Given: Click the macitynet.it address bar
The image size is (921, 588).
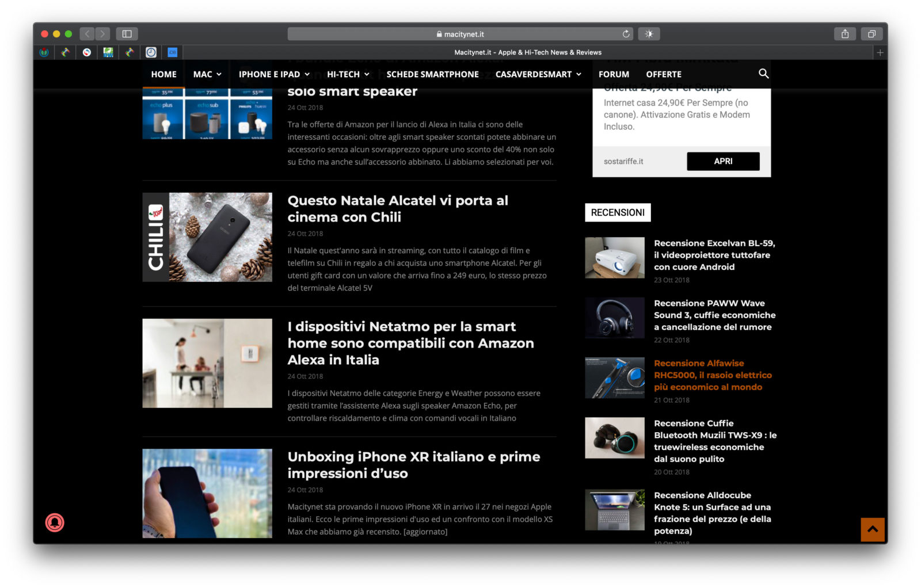Looking at the screenshot, I should (461, 34).
